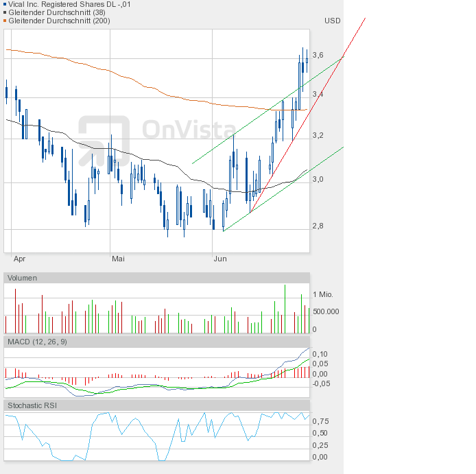Click the USD currency label
The image size is (476, 474).
click(x=332, y=21)
